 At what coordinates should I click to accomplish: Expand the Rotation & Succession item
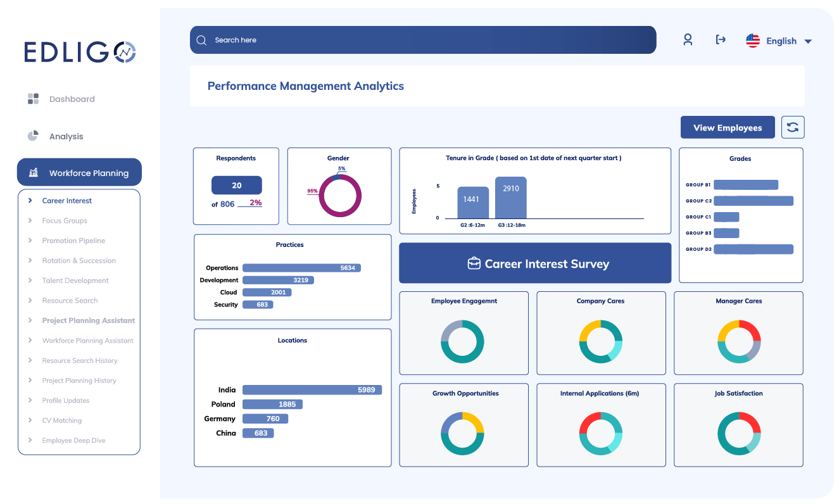pos(79,260)
